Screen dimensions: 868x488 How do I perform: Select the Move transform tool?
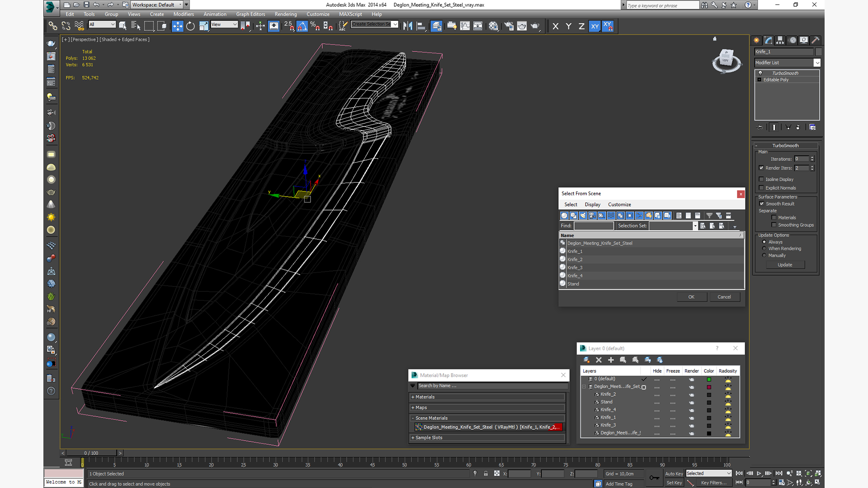tap(178, 26)
